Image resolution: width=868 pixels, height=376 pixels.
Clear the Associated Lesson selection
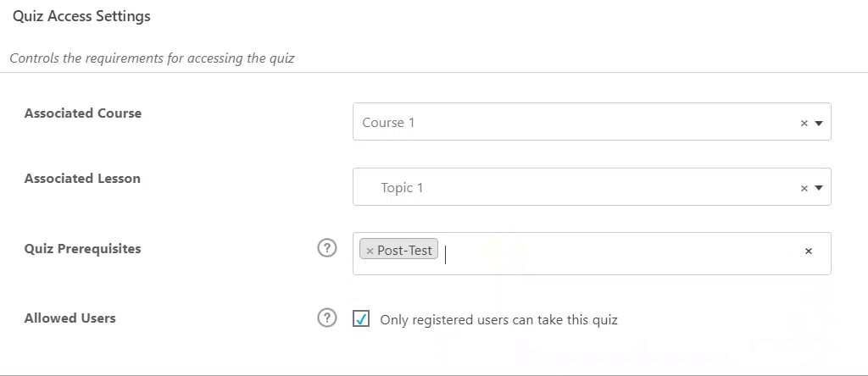(804, 188)
